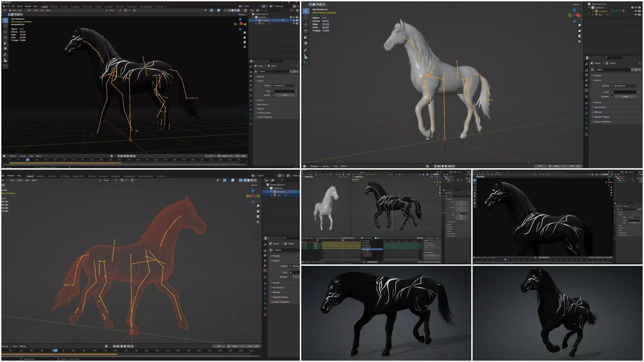Click the frame 63 playhead marker in the wireframe-horse timeline
644x362 pixels.
pos(56,351)
